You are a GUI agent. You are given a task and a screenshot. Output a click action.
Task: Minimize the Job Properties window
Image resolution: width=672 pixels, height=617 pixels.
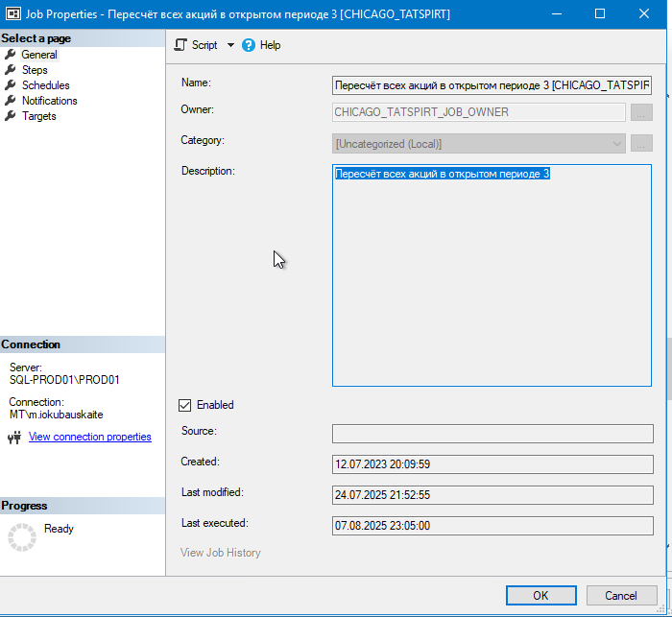click(557, 13)
